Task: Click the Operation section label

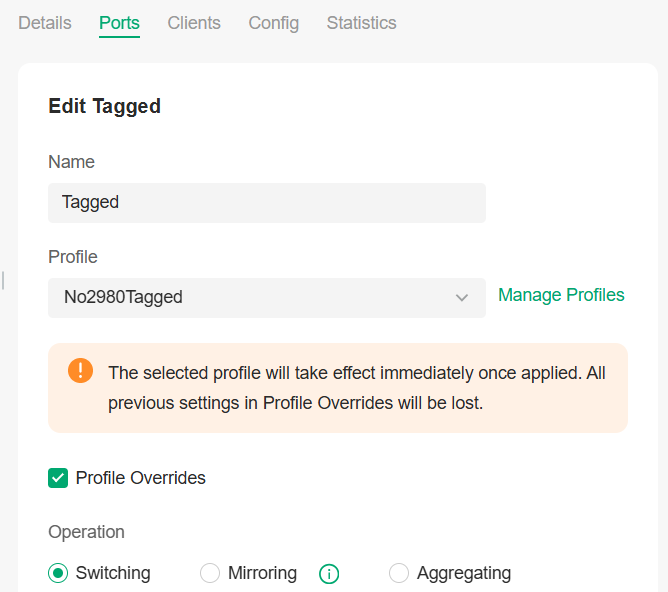Action: point(87,532)
